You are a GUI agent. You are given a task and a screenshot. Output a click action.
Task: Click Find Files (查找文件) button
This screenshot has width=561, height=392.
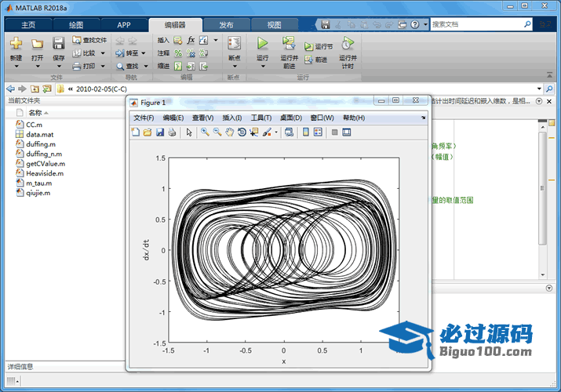[x=89, y=40]
